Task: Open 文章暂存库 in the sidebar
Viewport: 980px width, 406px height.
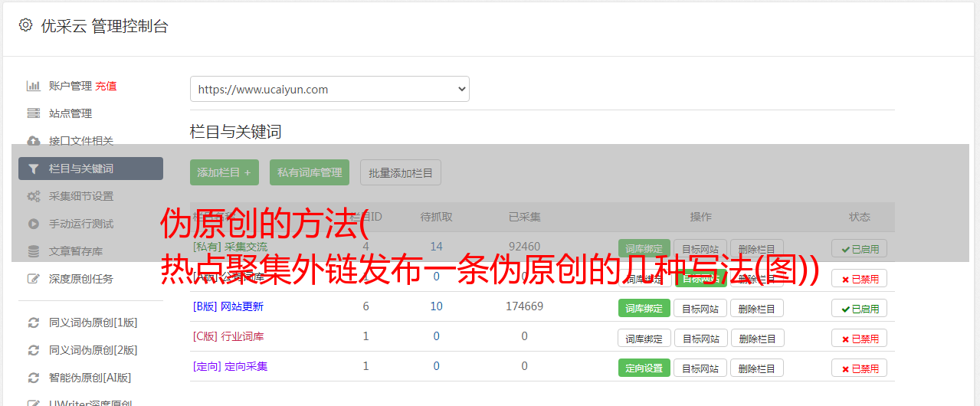Action: point(76,251)
